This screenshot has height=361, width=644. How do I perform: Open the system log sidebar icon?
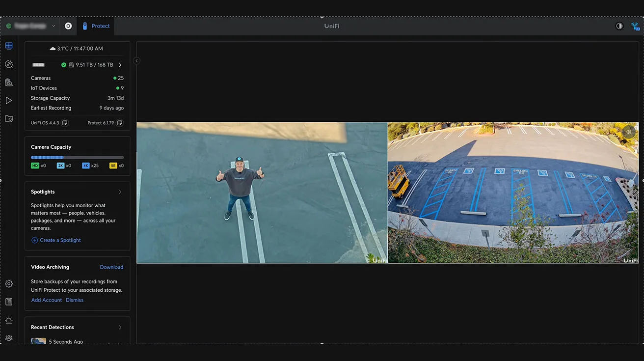point(9,302)
